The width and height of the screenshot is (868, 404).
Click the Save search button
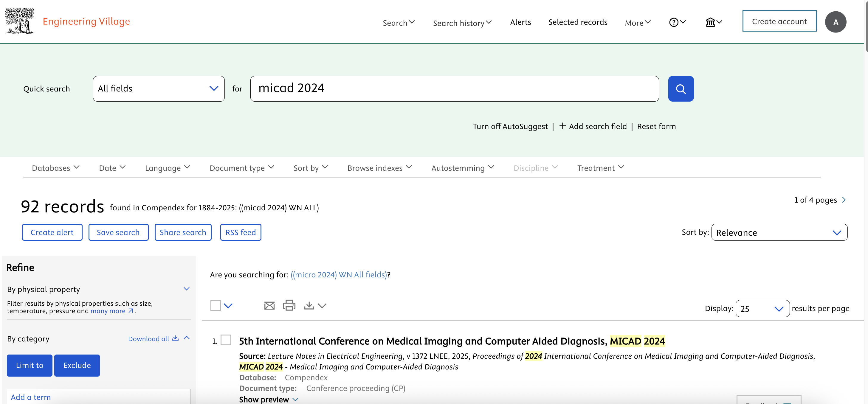118,232
